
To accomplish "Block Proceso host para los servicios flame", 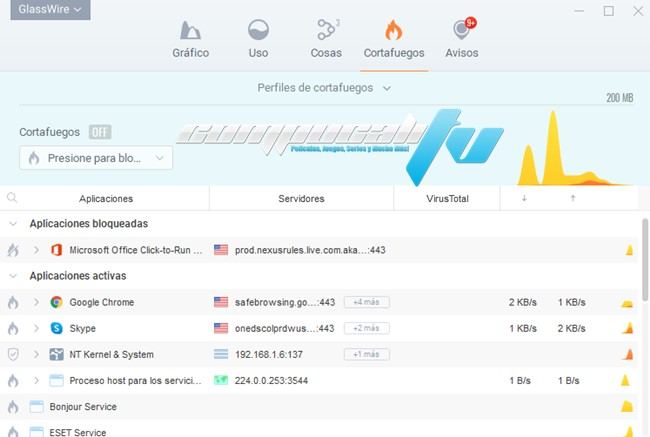I will click(x=13, y=381).
